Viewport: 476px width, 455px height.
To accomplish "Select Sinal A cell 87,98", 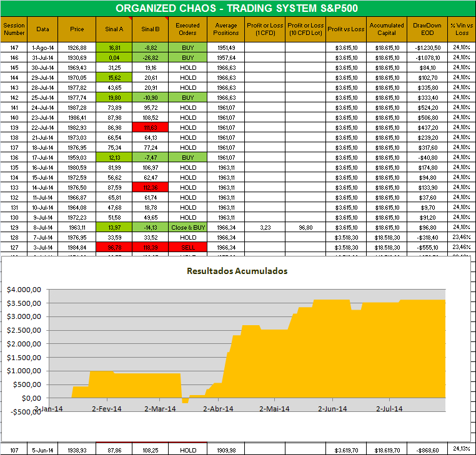I will click(114, 118).
